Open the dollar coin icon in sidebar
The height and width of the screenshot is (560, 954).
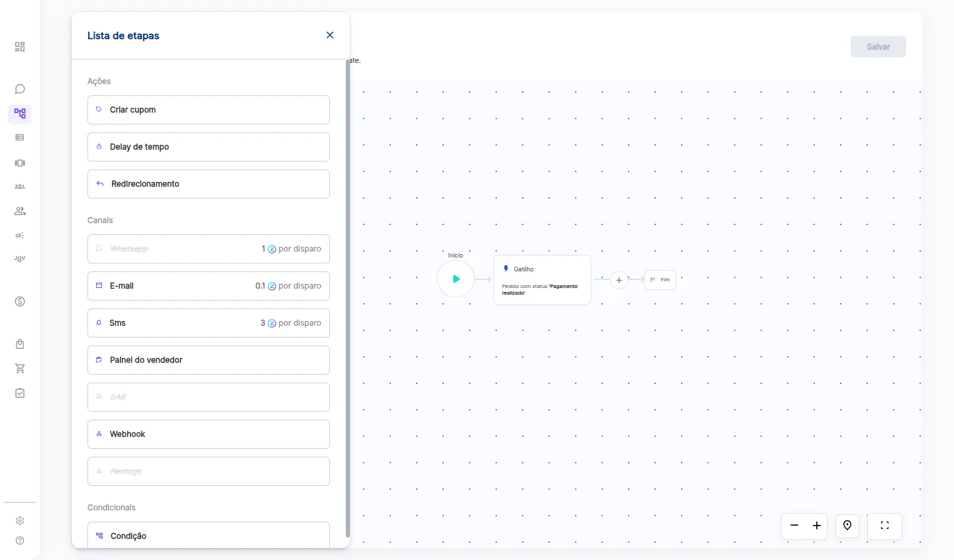click(x=20, y=301)
